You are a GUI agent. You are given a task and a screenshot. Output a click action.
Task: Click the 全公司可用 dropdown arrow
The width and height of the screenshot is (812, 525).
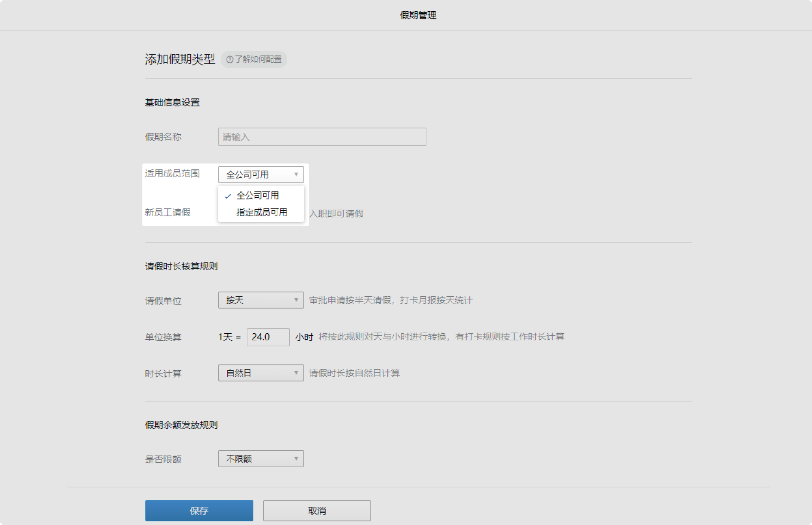coord(296,174)
